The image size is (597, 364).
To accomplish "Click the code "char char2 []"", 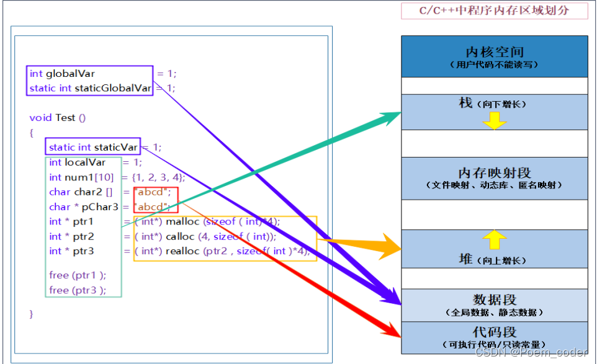I will pyautogui.click(x=81, y=192).
